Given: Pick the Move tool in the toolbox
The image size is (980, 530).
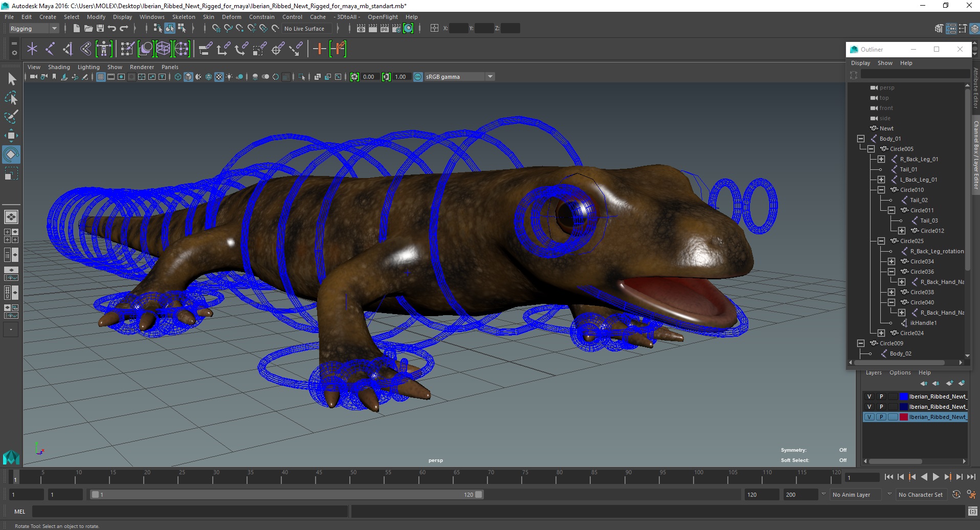Looking at the screenshot, I should point(11,136).
